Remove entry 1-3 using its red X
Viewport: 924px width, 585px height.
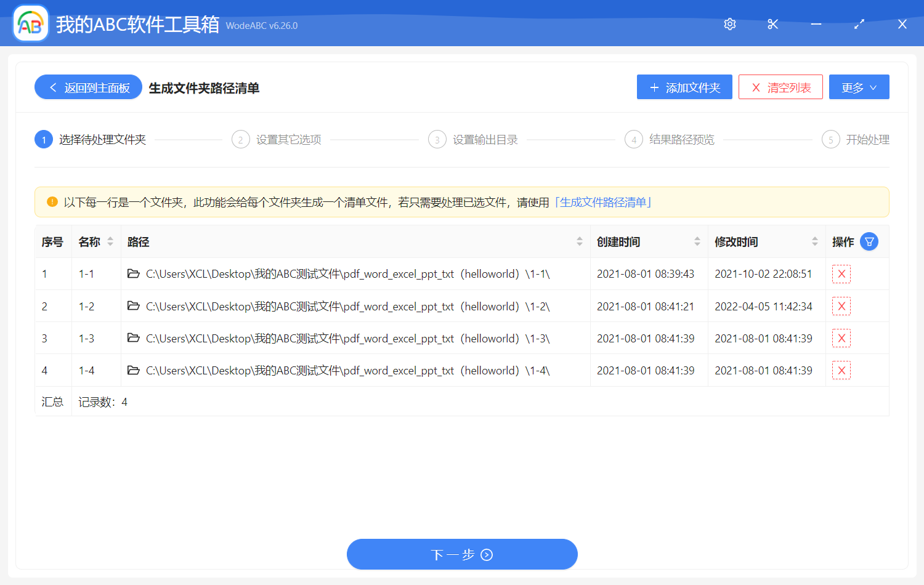[x=841, y=337]
